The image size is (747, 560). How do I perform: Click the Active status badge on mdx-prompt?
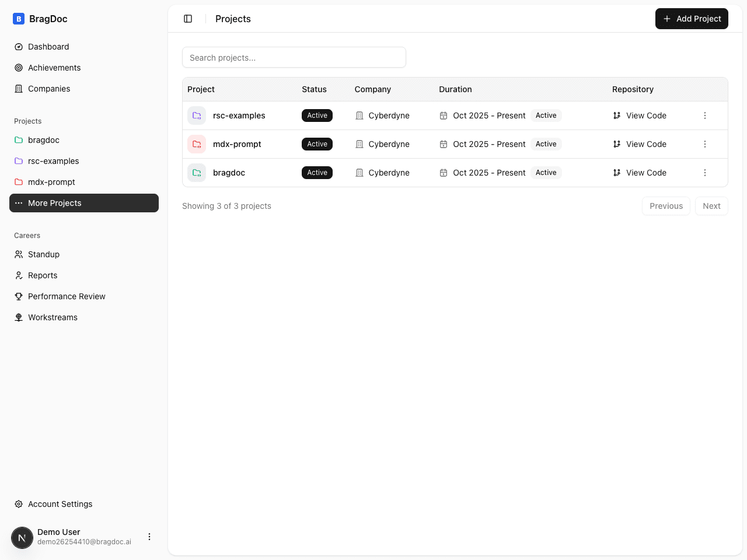click(x=317, y=144)
